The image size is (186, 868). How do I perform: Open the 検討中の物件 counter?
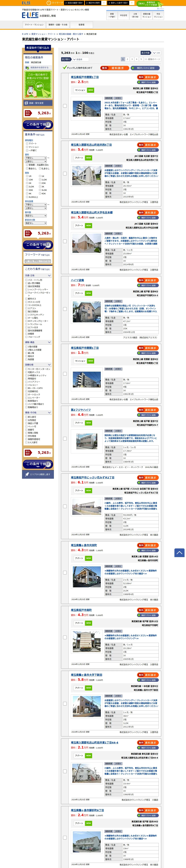(x=95, y=3)
